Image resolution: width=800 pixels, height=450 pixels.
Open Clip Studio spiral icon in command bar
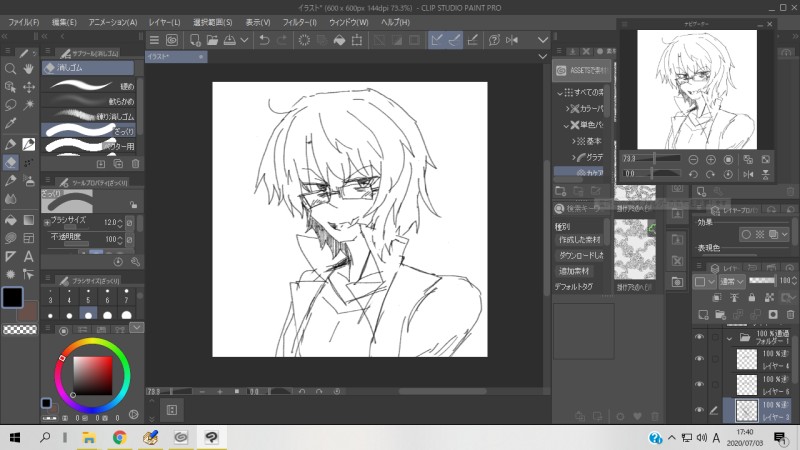pyautogui.click(x=172, y=40)
